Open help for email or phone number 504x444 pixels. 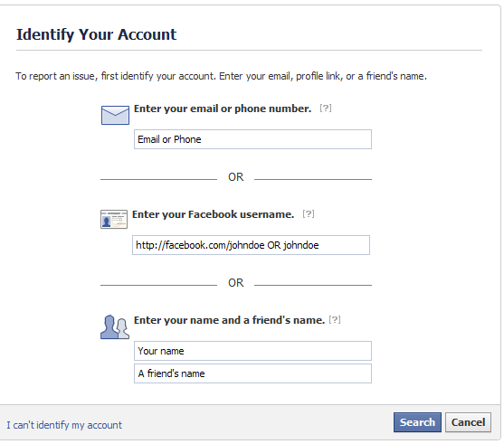325,108
